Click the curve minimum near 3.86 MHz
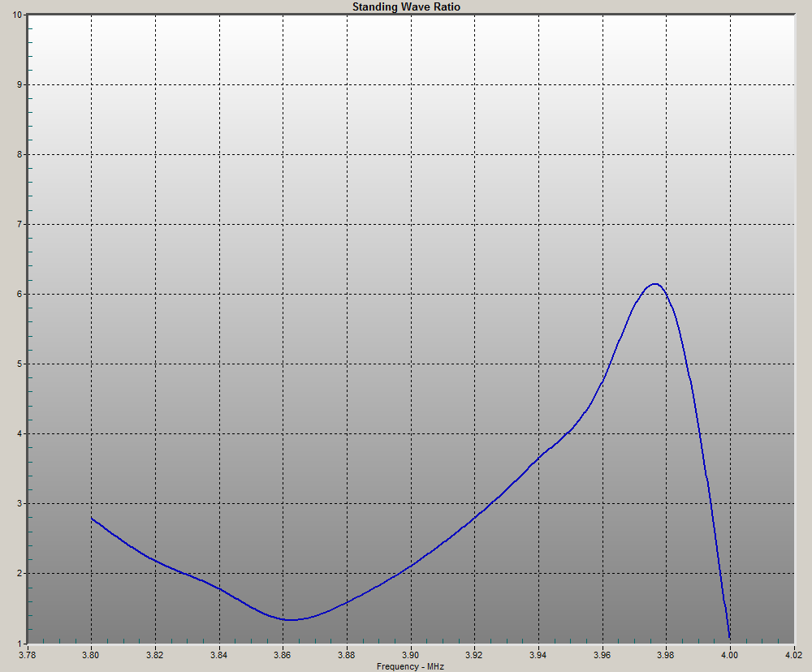The height and width of the screenshot is (672, 812). 290,619
